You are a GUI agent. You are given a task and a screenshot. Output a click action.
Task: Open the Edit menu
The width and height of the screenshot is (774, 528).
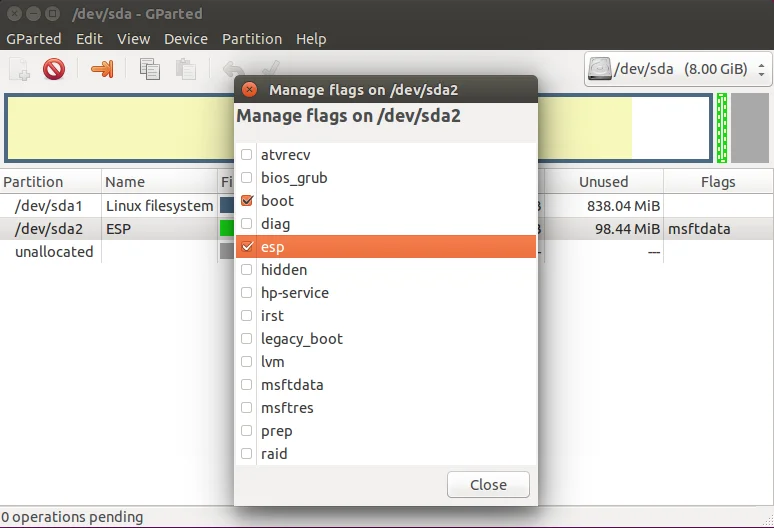(x=89, y=39)
